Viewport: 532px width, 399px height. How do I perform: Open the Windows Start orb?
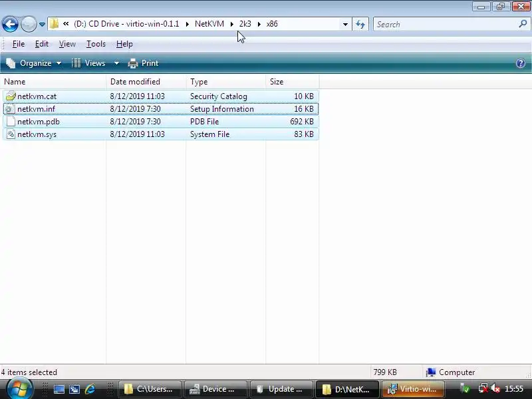point(20,389)
